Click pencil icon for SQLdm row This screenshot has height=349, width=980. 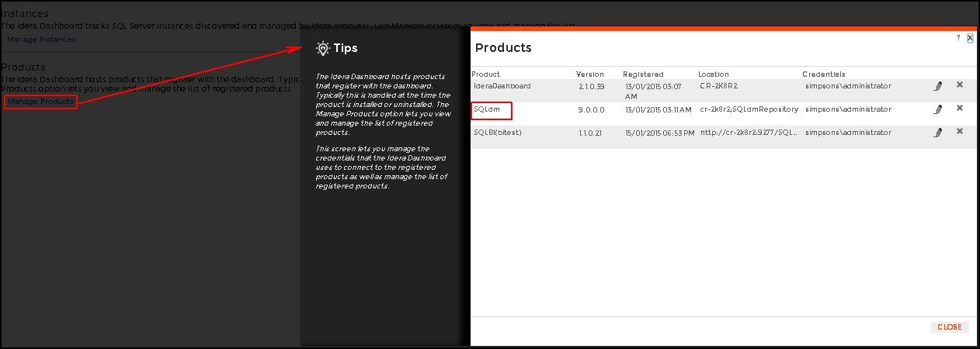click(x=938, y=109)
